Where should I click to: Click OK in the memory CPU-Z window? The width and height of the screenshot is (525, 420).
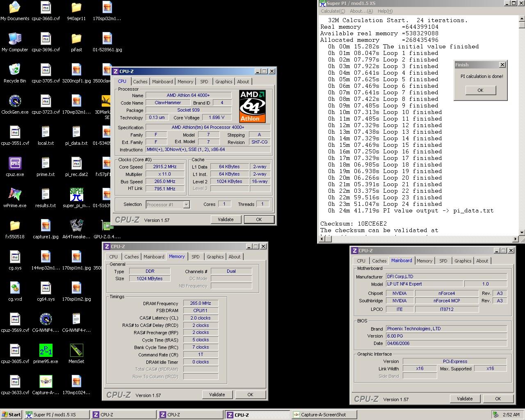click(250, 395)
